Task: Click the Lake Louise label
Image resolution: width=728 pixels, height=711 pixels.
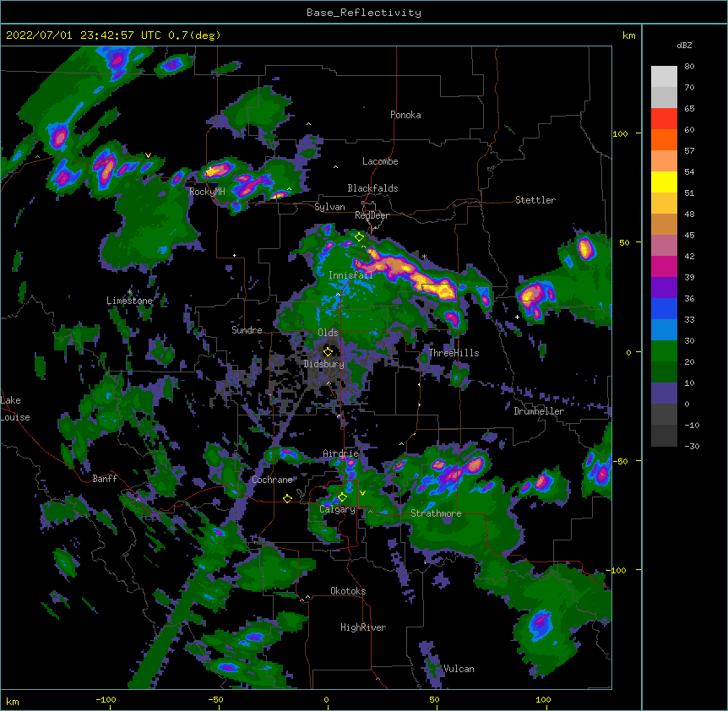Action: click(14, 409)
